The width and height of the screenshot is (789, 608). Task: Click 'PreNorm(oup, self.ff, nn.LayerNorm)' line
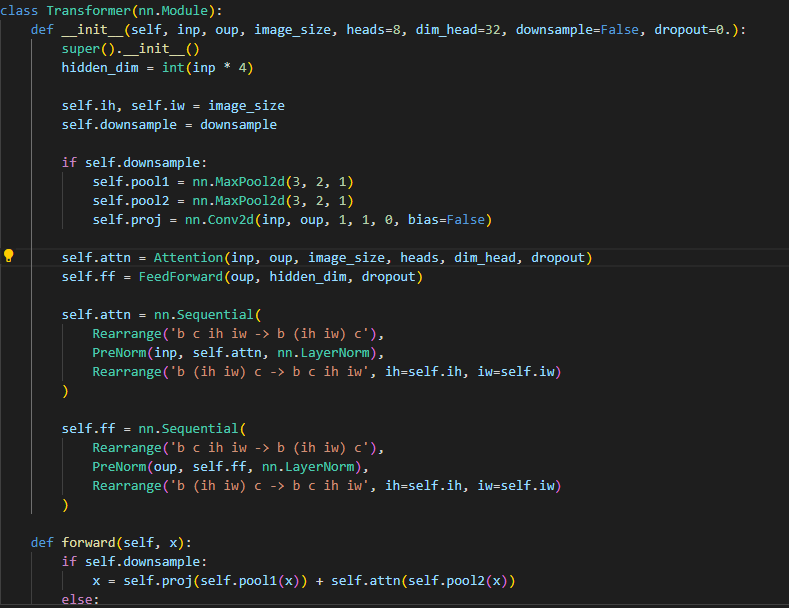(230, 467)
